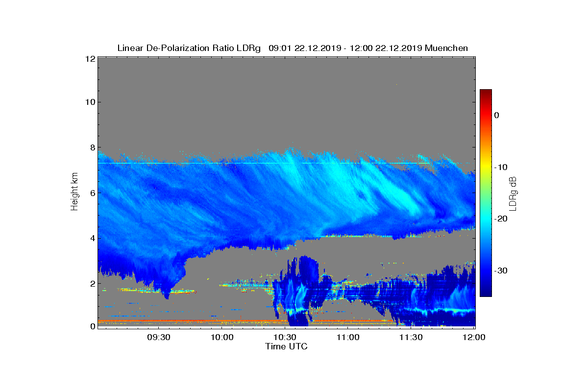Click the 'LDRg dB' colorbar label
The image size is (588, 392).
click(x=513, y=194)
